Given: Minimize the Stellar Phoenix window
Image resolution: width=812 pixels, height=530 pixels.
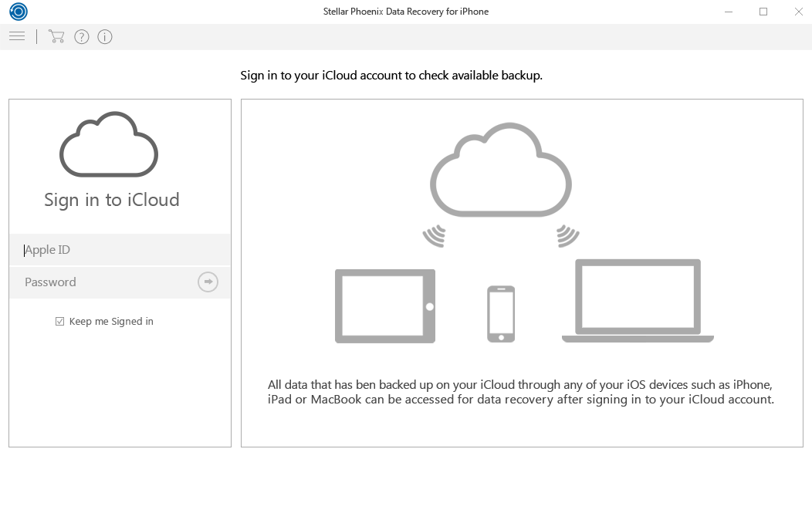Looking at the screenshot, I should click(x=729, y=12).
